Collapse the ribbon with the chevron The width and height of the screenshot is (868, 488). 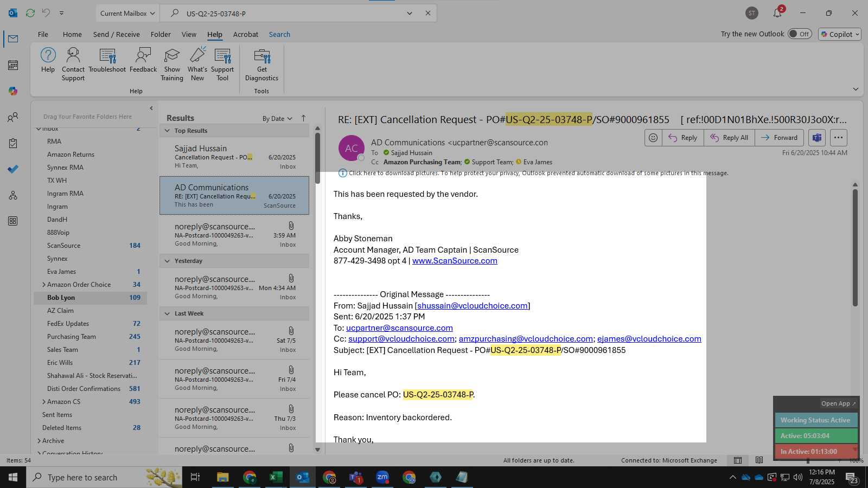856,89
